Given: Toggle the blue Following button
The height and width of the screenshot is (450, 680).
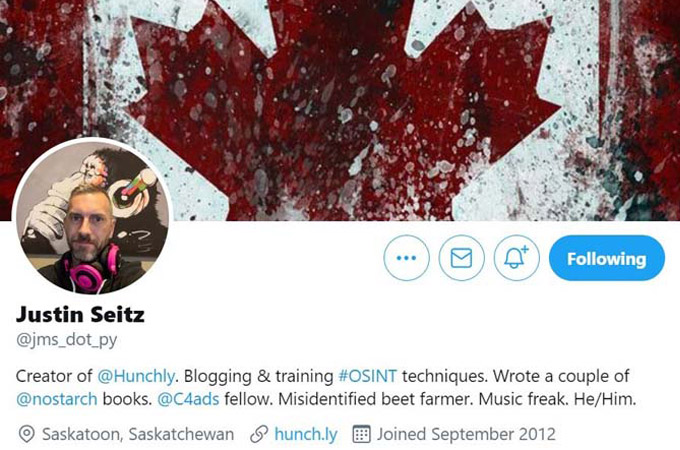Looking at the screenshot, I should [607, 258].
